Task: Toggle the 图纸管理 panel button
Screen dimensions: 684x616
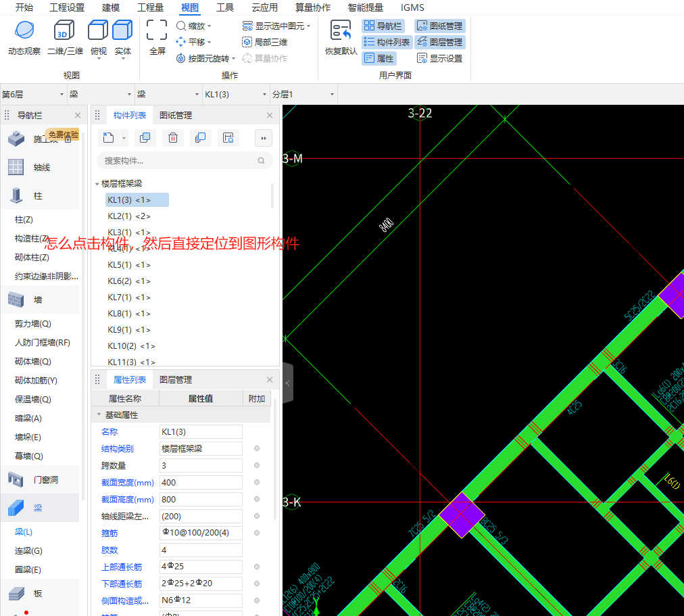Action: click(440, 26)
